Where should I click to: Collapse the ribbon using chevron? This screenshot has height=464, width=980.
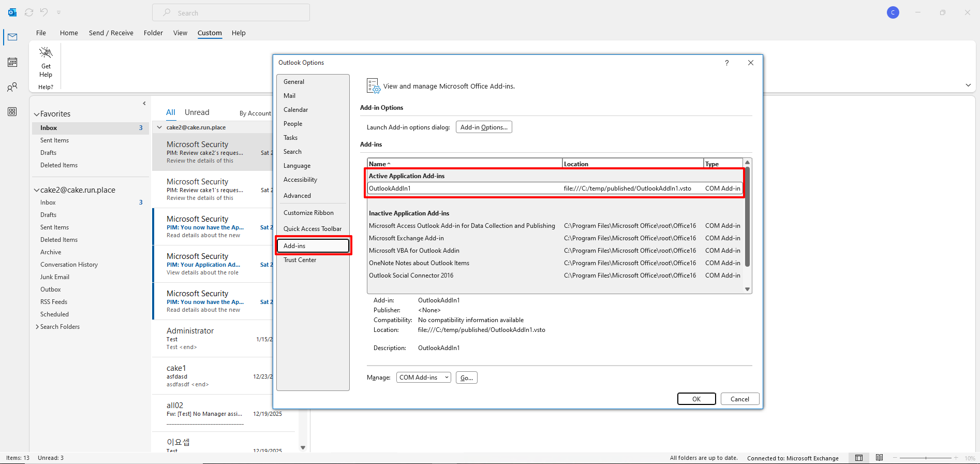click(x=968, y=85)
